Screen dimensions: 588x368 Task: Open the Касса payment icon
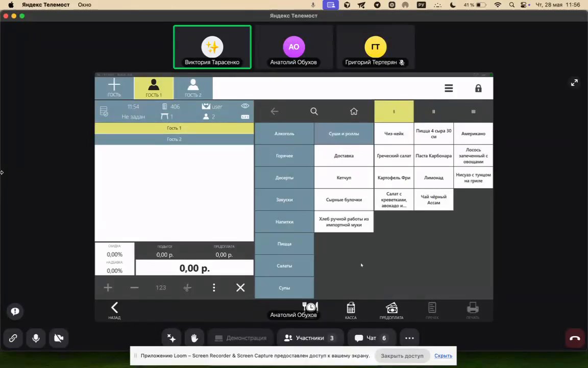click(x=351, y=311)
